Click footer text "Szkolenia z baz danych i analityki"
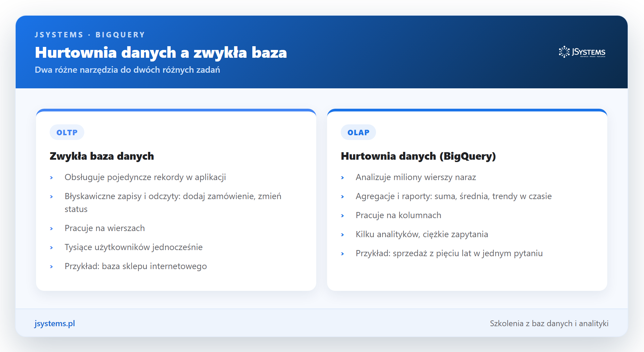The width and height of the screenshot is (644, 352). [x=549, y=323]
